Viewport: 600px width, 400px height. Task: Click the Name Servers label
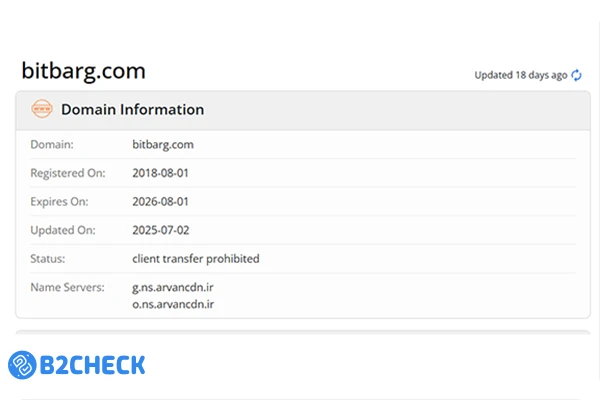[67, 288]
